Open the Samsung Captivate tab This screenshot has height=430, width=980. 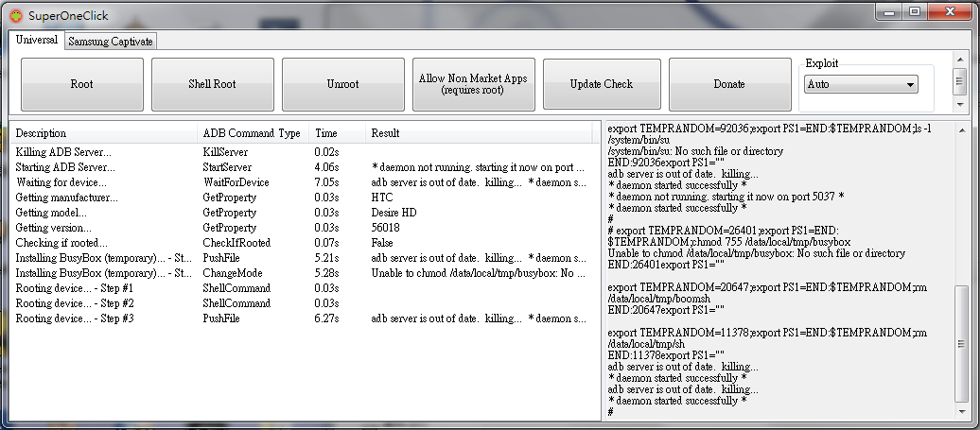coord(111,42)
